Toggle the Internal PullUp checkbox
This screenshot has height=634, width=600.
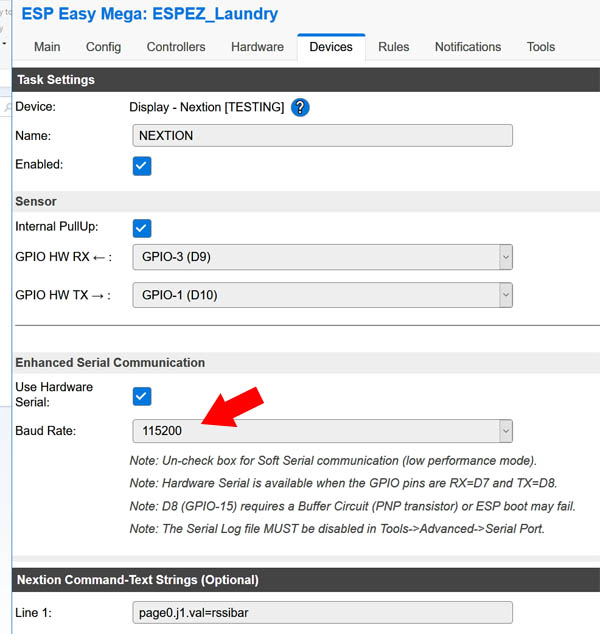tap(142, 228)
